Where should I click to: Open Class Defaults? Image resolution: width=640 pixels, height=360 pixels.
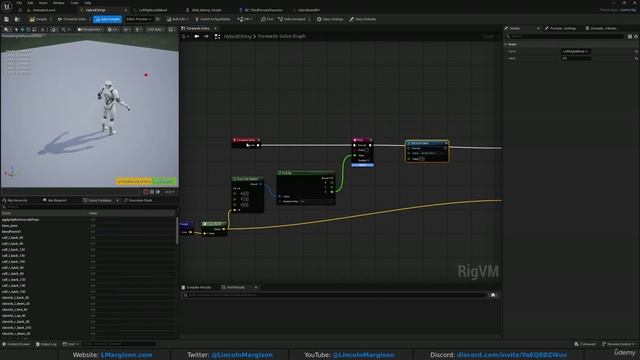pyautogui.click(x=362, y=19)
